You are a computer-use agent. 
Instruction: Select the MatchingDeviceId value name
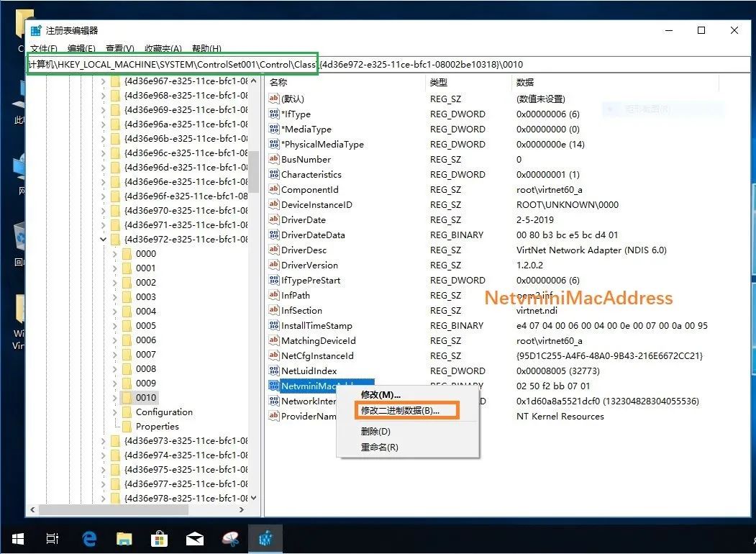click(x=318, y=341)
